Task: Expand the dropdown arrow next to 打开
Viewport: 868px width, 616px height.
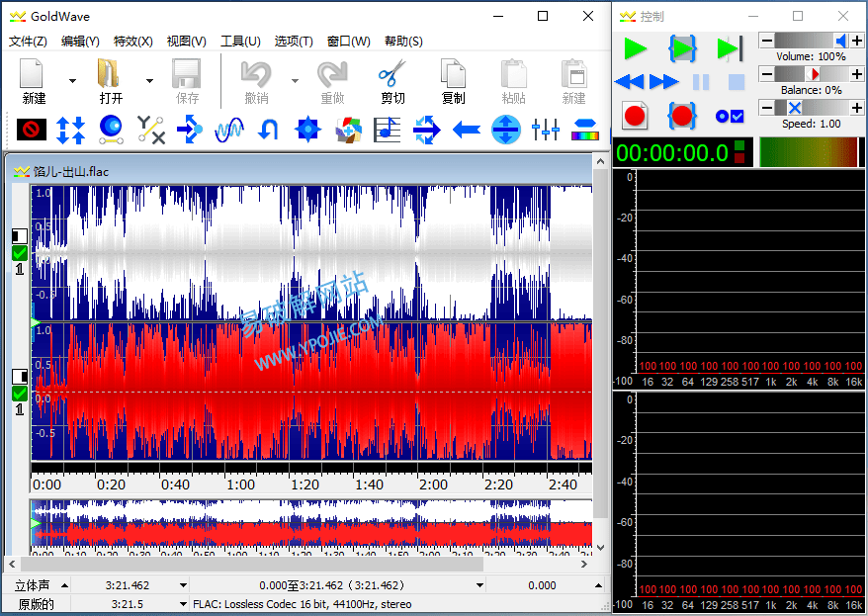Action: coord(149,81)
